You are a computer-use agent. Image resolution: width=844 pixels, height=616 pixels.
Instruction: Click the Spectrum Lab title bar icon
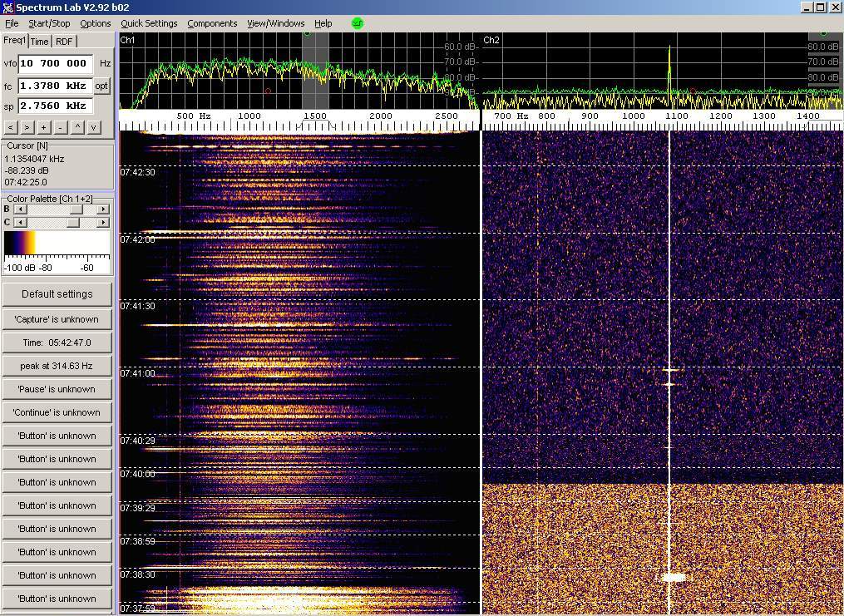(8, 7)
